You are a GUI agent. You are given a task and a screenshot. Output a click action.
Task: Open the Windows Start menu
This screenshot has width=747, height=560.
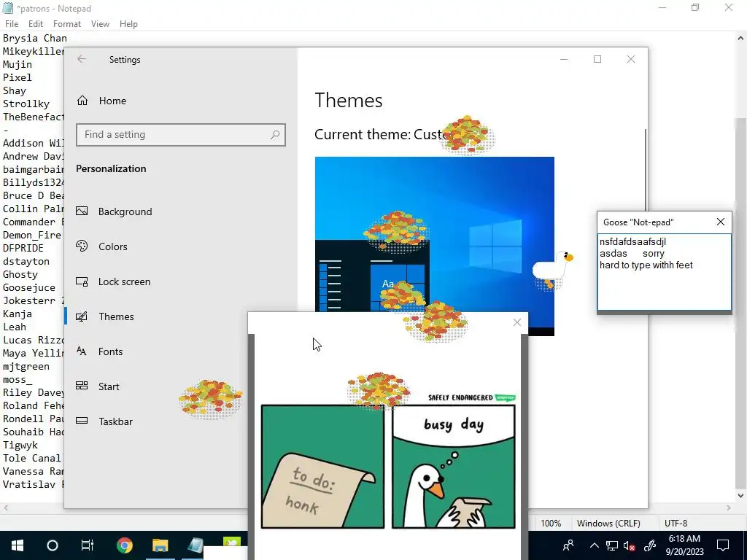click(18, 545)
